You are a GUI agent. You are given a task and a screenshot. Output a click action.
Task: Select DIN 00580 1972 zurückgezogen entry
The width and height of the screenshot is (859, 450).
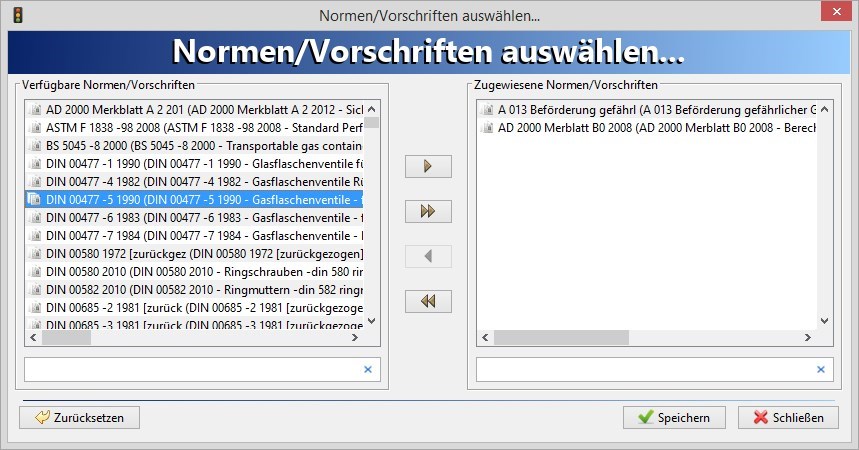(x=194, y=254)
